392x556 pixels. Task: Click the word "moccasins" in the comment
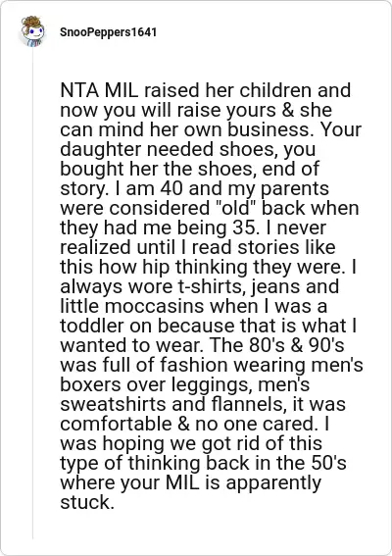pos(155,306)
